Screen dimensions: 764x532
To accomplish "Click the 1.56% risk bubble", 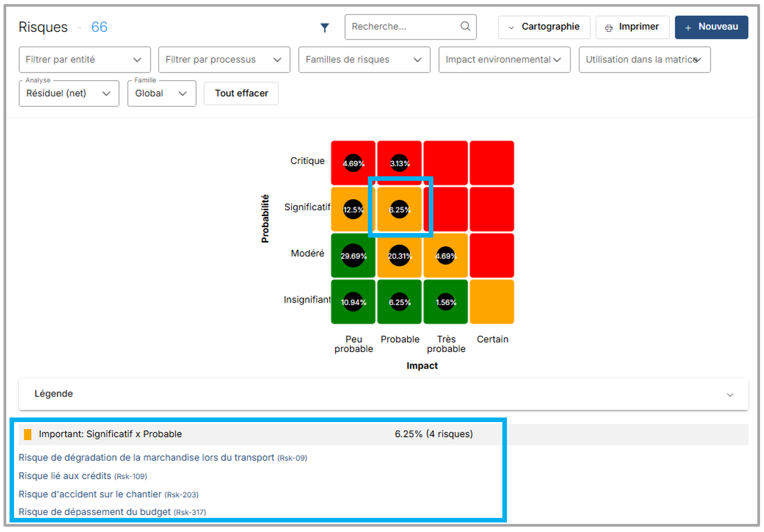I will pos(446,302).
